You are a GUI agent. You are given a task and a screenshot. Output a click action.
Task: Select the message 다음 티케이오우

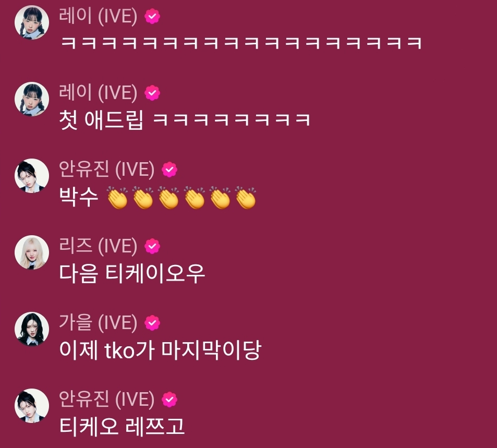(x=132, y=273)
